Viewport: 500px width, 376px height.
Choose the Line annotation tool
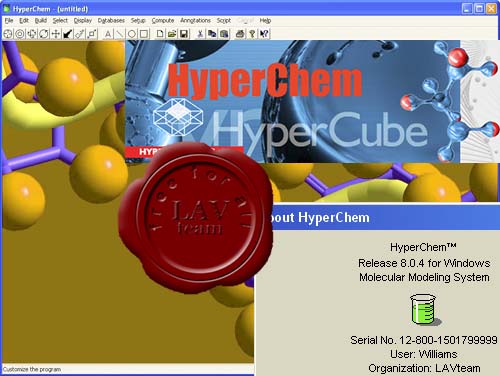tap(120, 34)
